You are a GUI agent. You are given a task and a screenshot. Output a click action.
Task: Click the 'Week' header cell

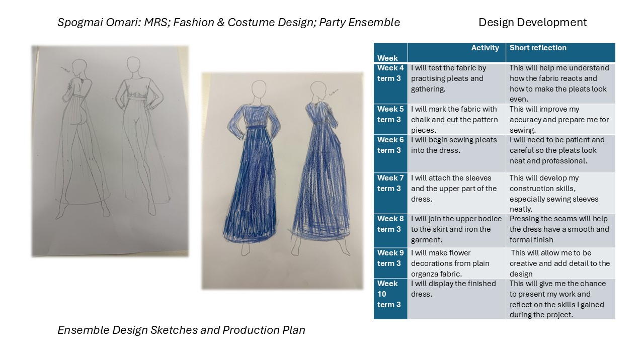(x=387, y=58)
